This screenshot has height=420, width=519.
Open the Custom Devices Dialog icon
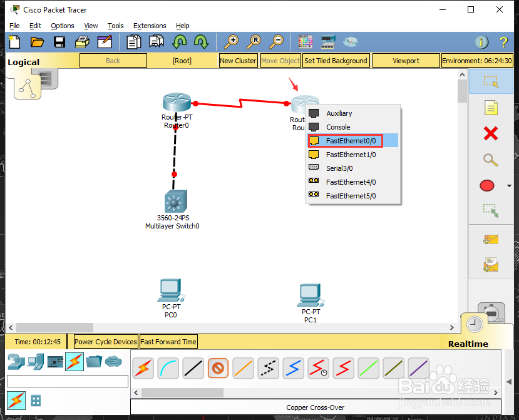[328, 42]
